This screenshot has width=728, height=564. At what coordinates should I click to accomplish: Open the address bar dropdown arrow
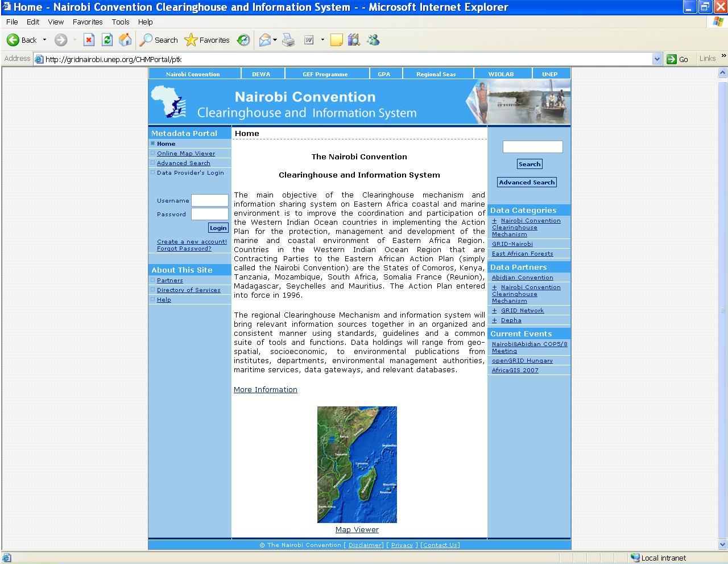coord(657,59)
